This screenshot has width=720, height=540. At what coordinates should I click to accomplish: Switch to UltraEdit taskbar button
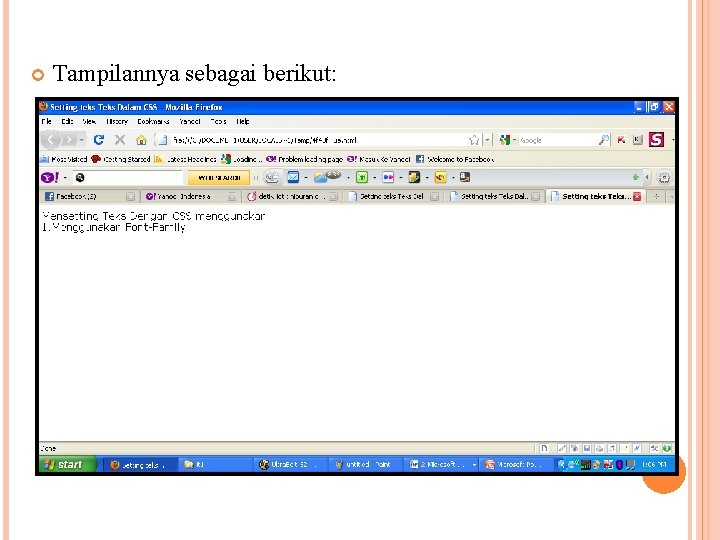(290, 465)
